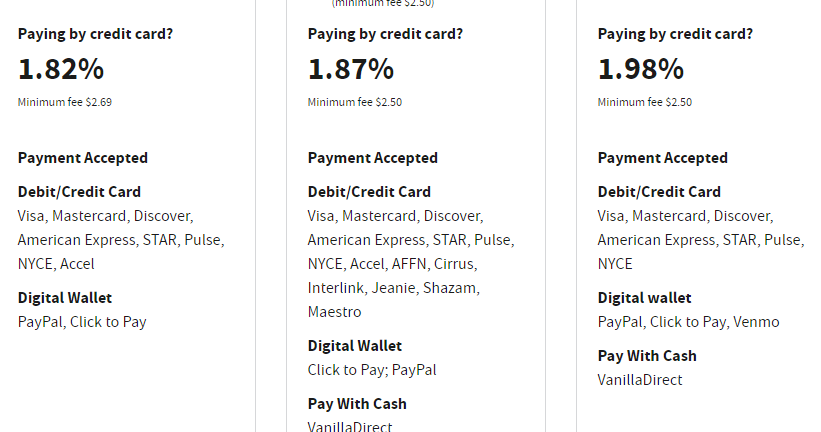
Task: Click the "Maestro" card name
Action: [x=335, y=312]
